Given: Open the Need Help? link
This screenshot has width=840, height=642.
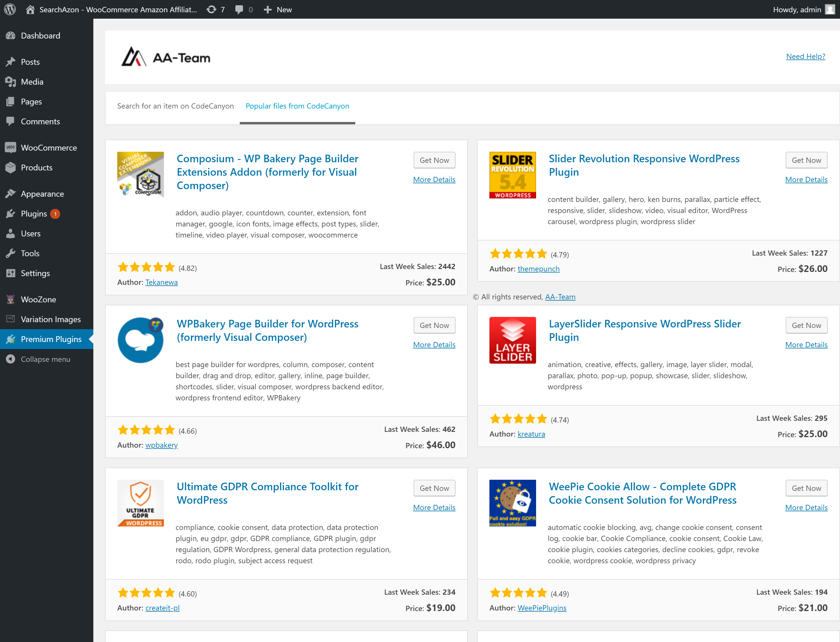Looking at the screenshot, I should [805, 56].
